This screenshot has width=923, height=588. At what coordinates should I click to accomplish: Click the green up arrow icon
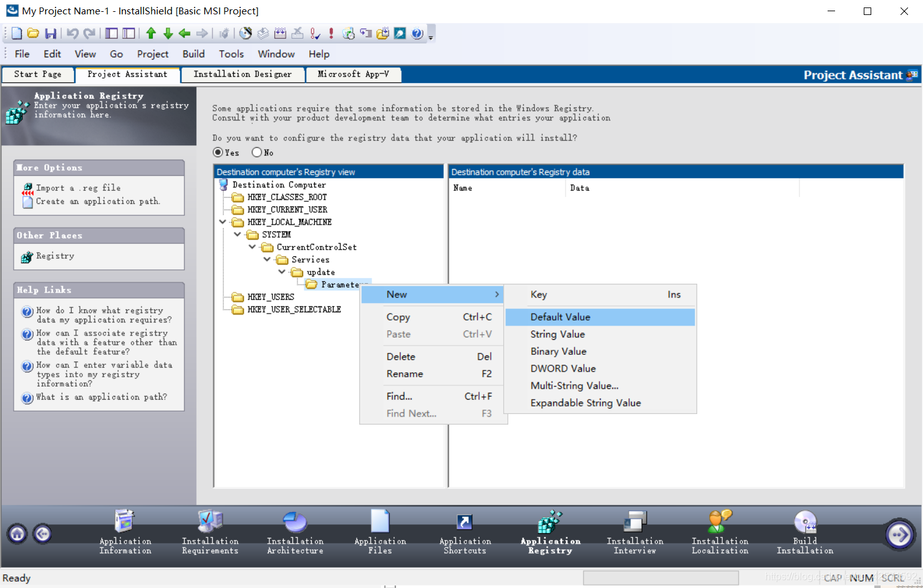click(x=151, y=33)
